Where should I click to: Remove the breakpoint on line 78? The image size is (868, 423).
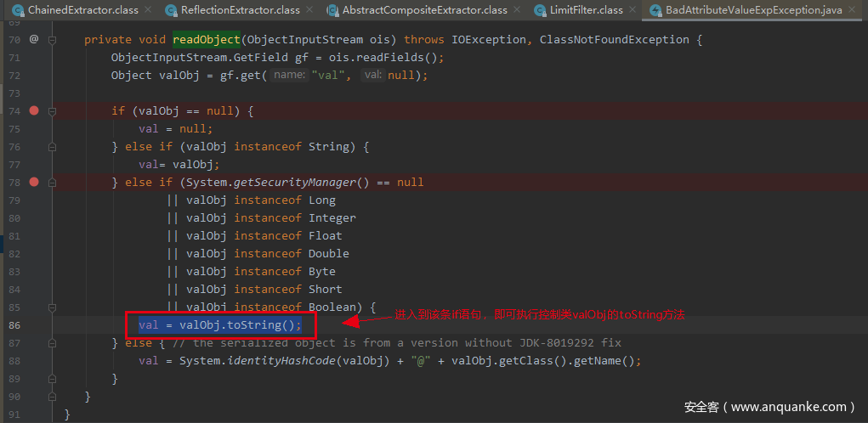[x=34, y=182]
